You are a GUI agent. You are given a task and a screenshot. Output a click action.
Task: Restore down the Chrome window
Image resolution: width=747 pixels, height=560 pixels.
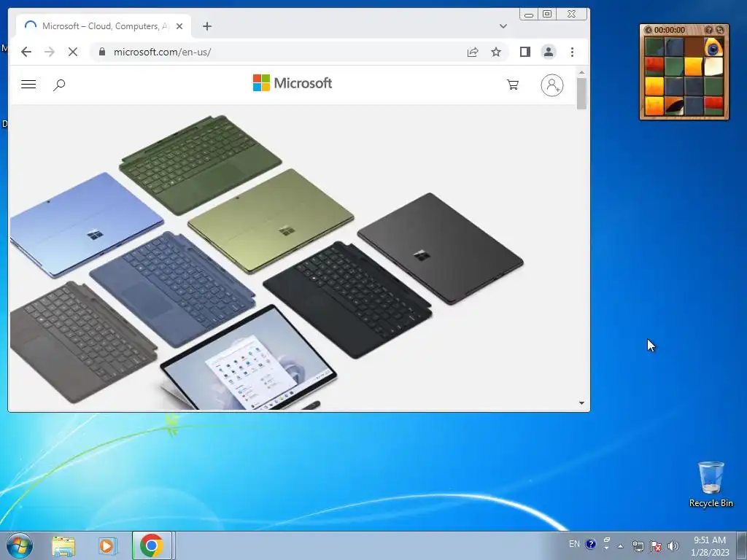coord(547,15)
